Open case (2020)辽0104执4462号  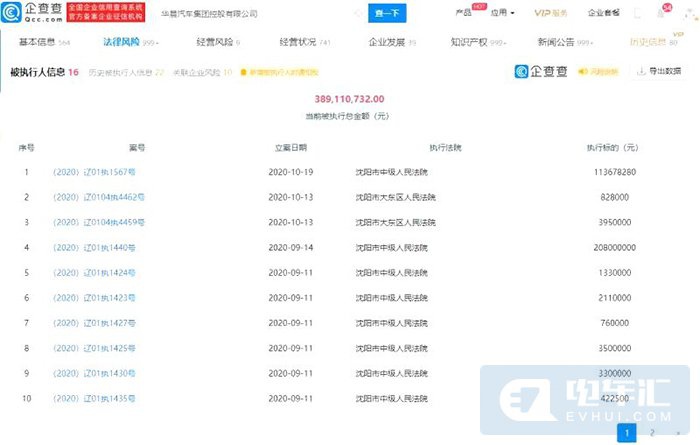click(x=99, y=197)
